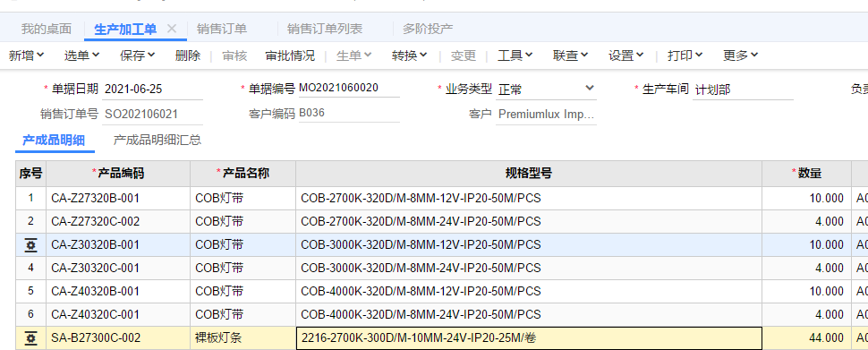868x350 pixels.
Task: Switch to 我的桌面 tab
Action: pos(47,29)
